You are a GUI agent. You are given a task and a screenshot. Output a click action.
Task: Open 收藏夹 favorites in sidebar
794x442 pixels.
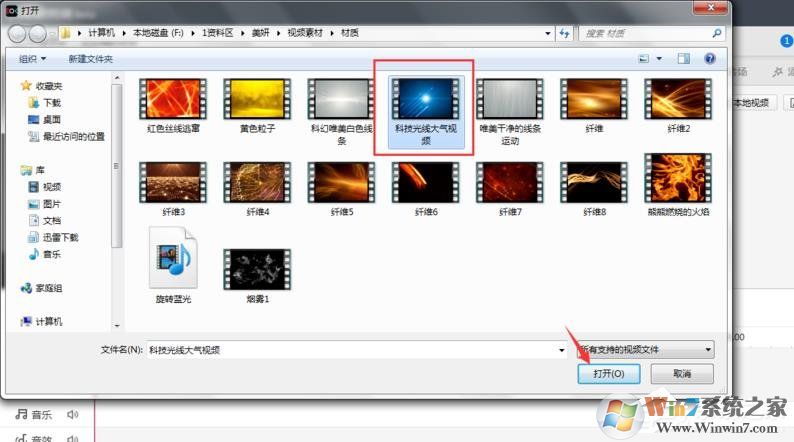click(x=42, y=86)
